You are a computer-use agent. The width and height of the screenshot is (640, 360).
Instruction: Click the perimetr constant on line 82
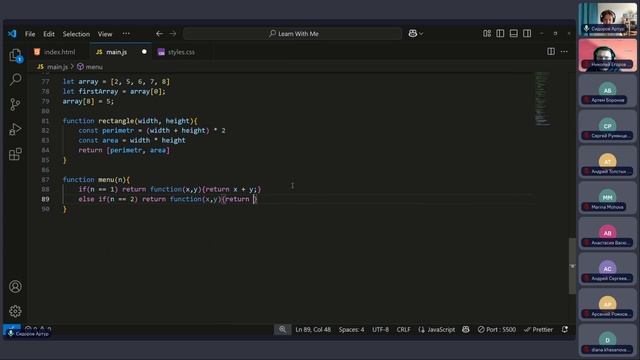pyautogui.click(x=118, y=131)
